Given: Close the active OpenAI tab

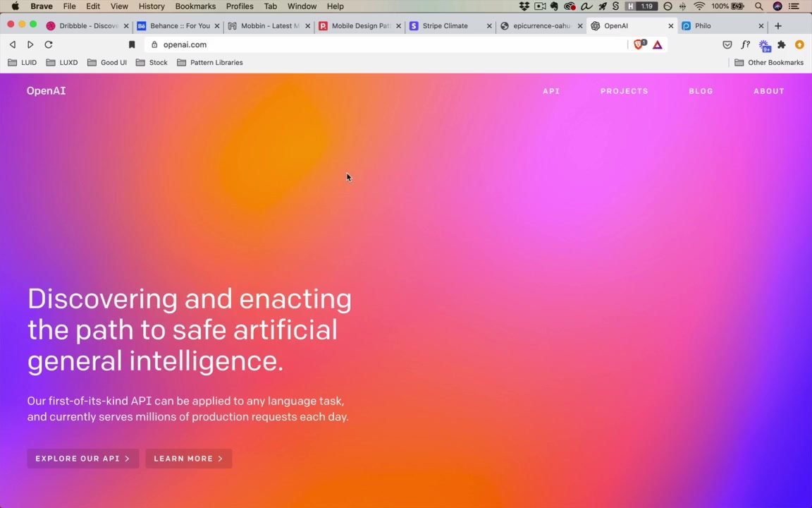Looking at the screenshot, I should (670, 26).
